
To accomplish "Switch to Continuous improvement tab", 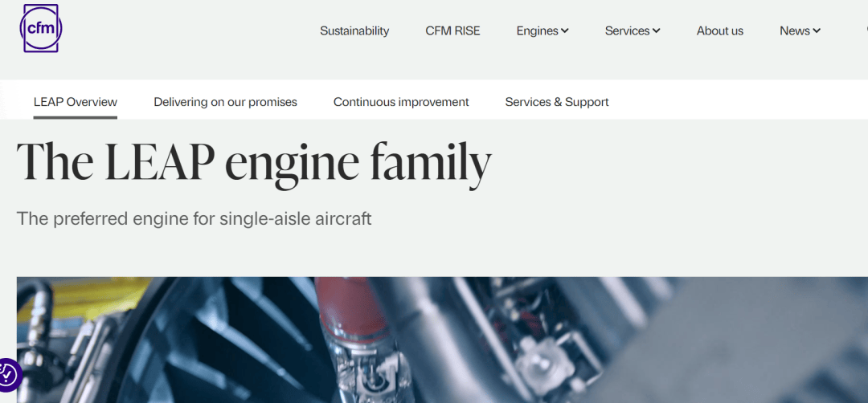I will (x=401, y=102).
